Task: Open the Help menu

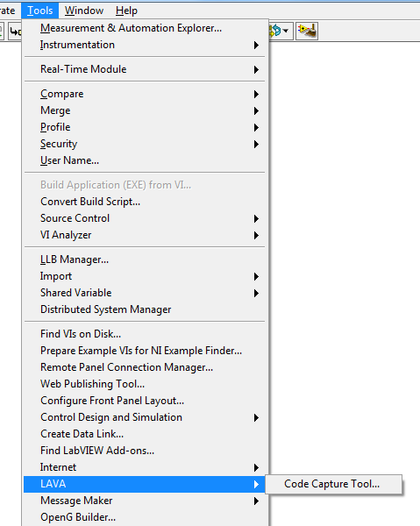Action: (x=127, y=11)
